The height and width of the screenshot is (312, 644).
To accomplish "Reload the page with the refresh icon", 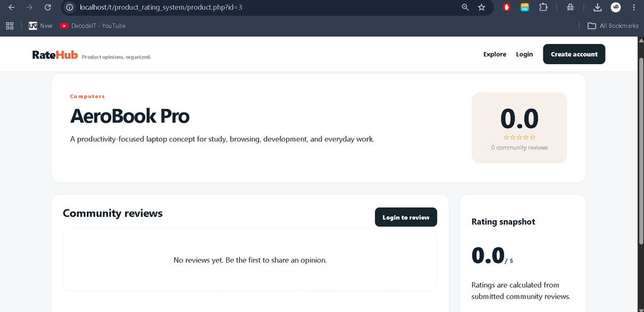I will tap(48, 8).
